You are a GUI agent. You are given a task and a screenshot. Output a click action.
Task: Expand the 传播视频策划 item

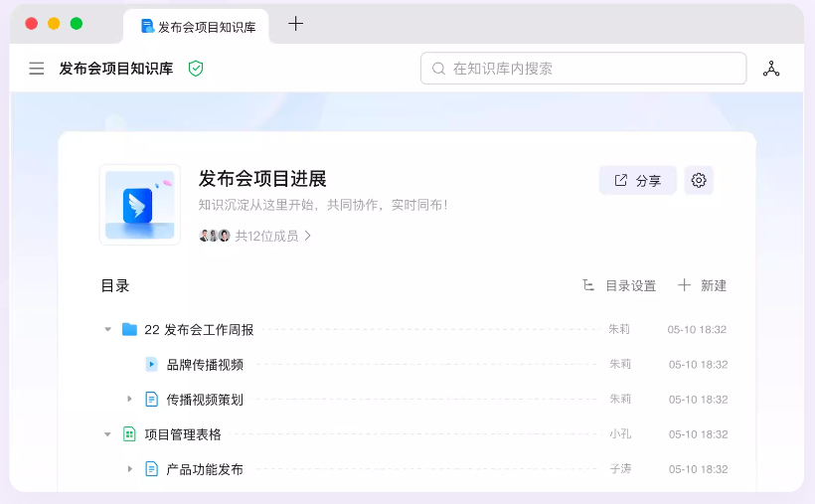point(129,399)
